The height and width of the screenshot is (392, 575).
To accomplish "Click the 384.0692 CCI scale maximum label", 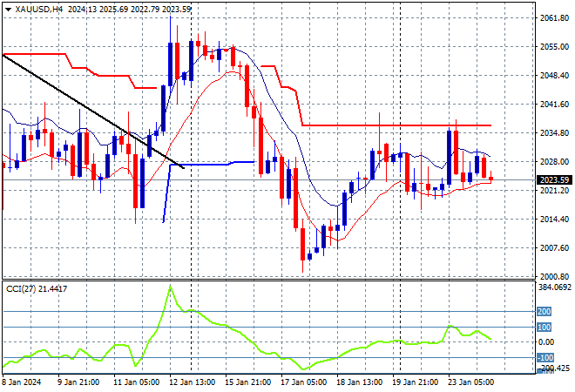I will tap(552, 287).
